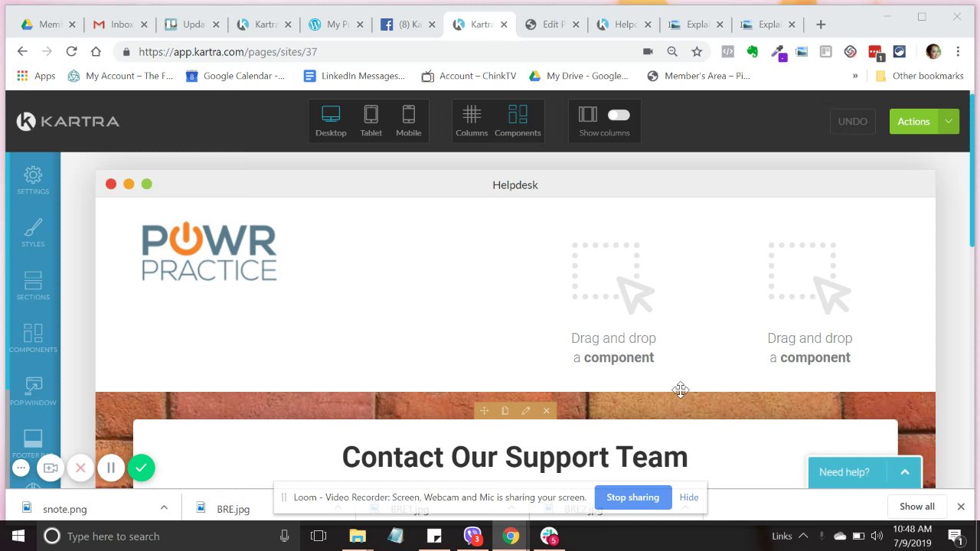Open the Windows Start menu

click(18, 536)
